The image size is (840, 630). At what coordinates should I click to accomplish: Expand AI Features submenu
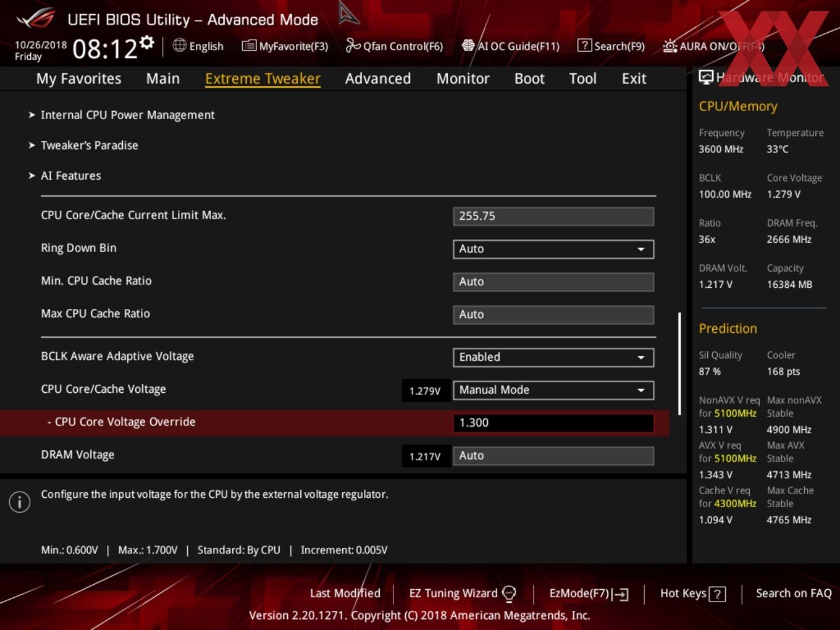(x=70, y=175)
